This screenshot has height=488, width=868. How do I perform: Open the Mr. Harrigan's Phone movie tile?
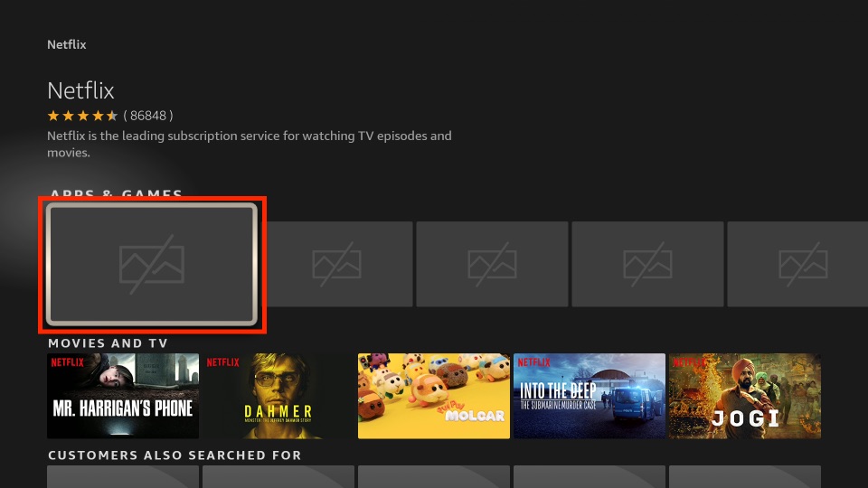pos(123,396)
